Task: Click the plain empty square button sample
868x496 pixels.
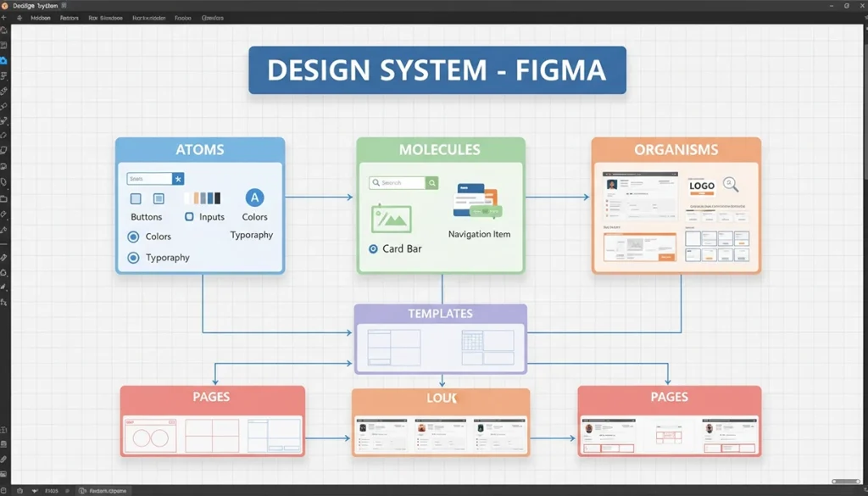Action: [x=136, y=198]
